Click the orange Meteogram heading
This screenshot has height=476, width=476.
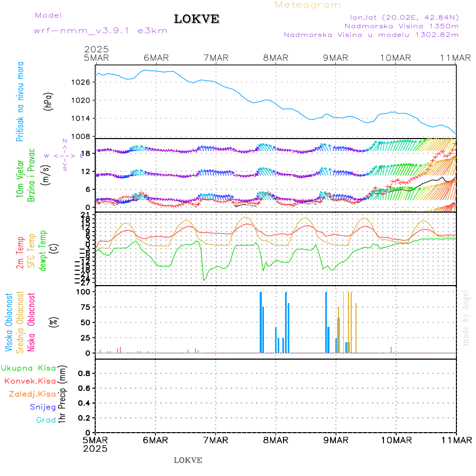click(308, 5)
